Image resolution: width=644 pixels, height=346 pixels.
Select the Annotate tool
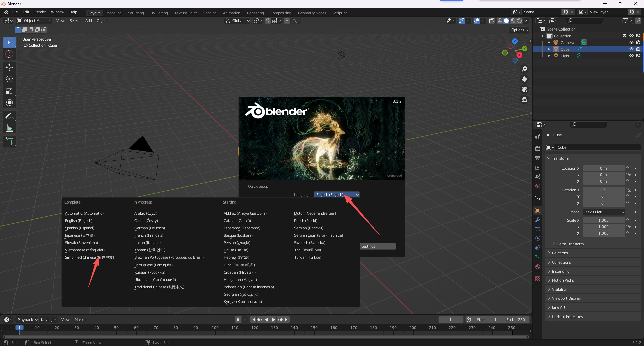pyautogui.click(x=9, y=116)
